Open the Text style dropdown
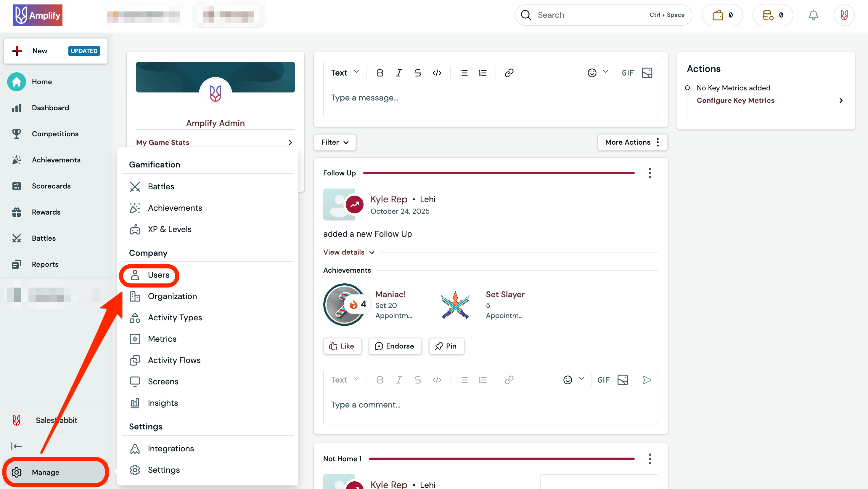The width and height of the screenshot is (868, 489). click(x=344, y=73)
